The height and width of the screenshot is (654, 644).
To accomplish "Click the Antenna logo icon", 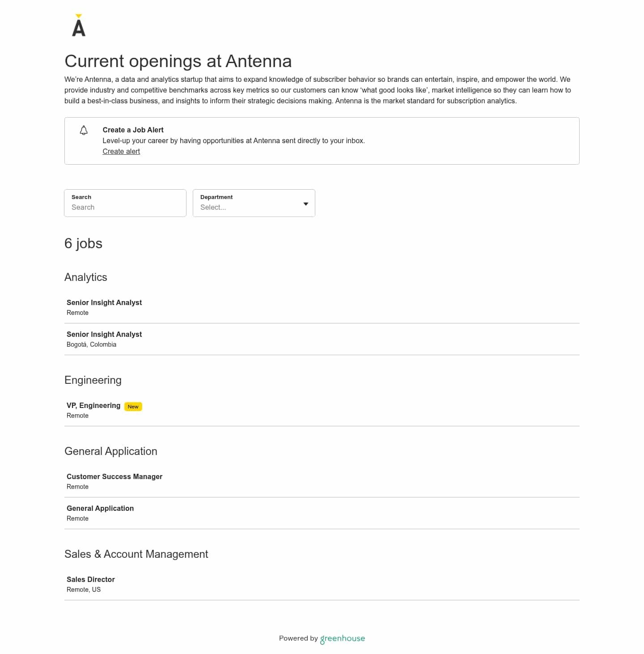I will [79, 26].
